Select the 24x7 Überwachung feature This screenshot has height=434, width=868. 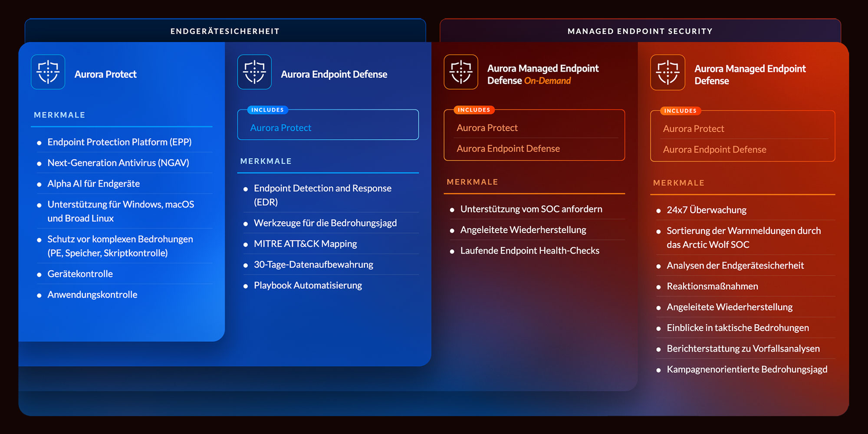[706, 210]
